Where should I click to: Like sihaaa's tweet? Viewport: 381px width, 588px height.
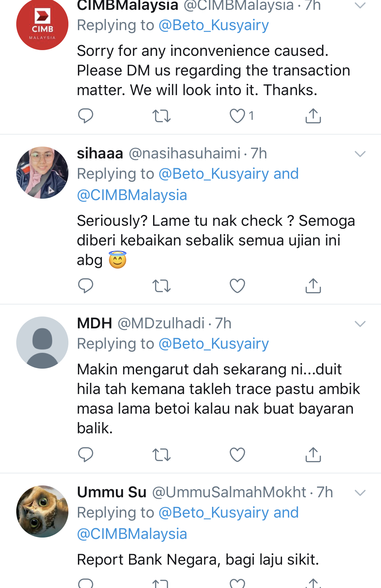(237, 286)
